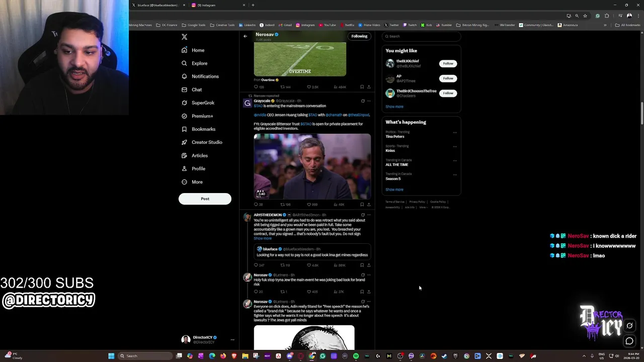Go to Bookmarks in the sidebar

pyautogui.click(x=198, y=129)
